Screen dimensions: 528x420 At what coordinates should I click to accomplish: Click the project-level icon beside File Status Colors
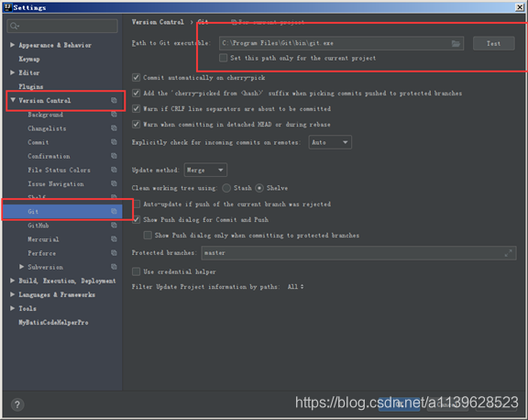[115, 170]
